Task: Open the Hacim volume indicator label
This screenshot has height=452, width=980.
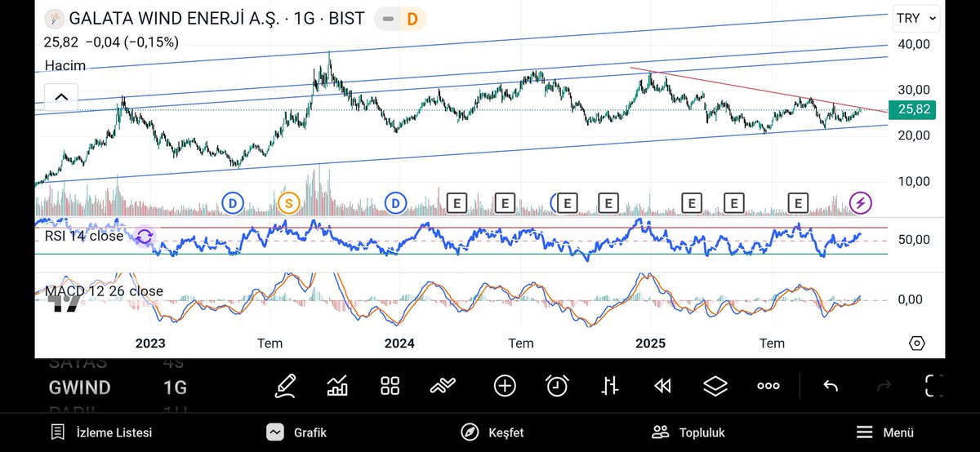Action: pos(65,65)
